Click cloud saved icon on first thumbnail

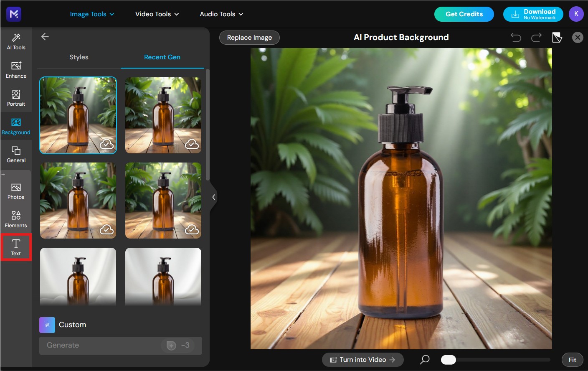[x=106, y=144]
